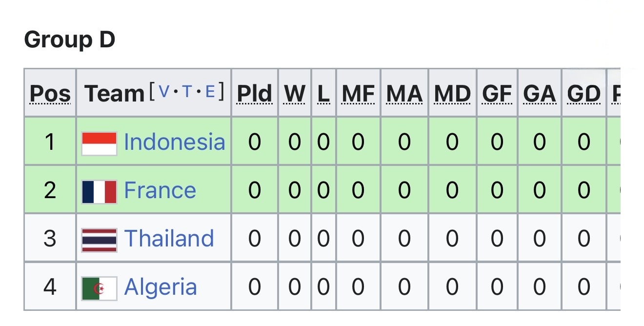Click the V view template link
Screen dimensions: 644x326
(x=164, y=91)
